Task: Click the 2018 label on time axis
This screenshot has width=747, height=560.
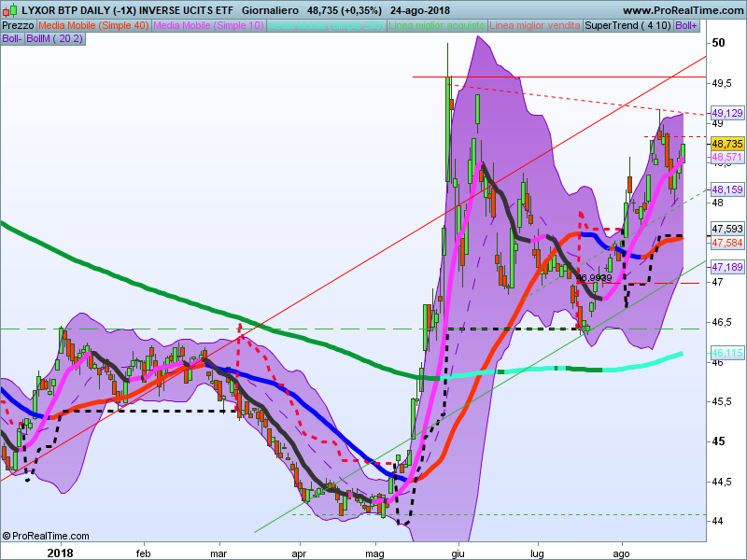Action: pyautogui.click(x=61, y=553)
